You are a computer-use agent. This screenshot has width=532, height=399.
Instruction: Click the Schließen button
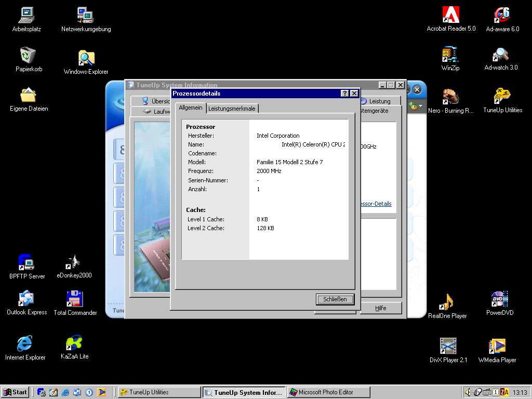(x=335, y=299)
